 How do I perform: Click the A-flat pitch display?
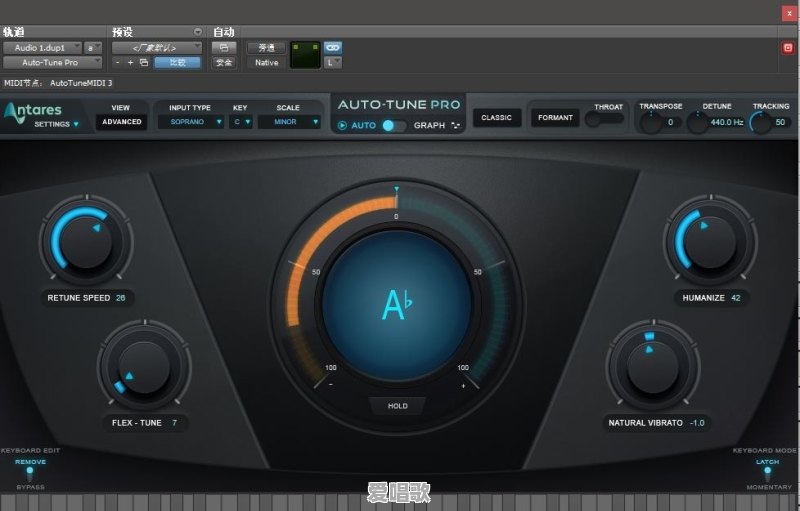pos(397,305)
